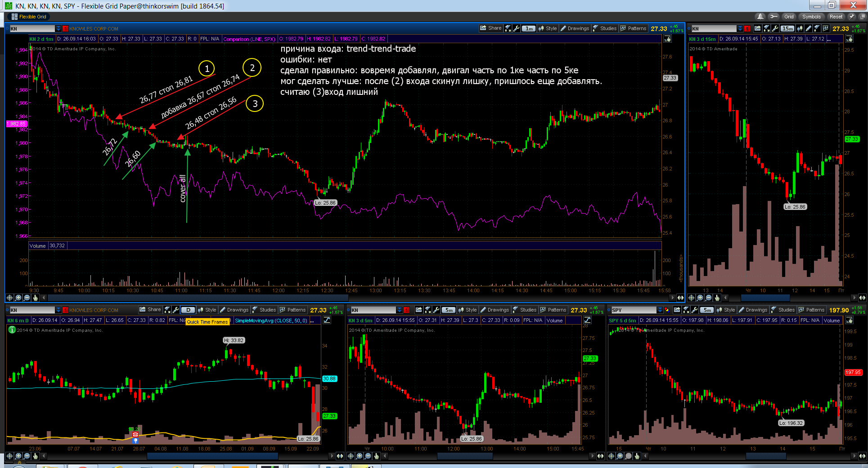The image size is (868, 468).
Task: Click the info icon on daily chart
Action: (12, 330)
